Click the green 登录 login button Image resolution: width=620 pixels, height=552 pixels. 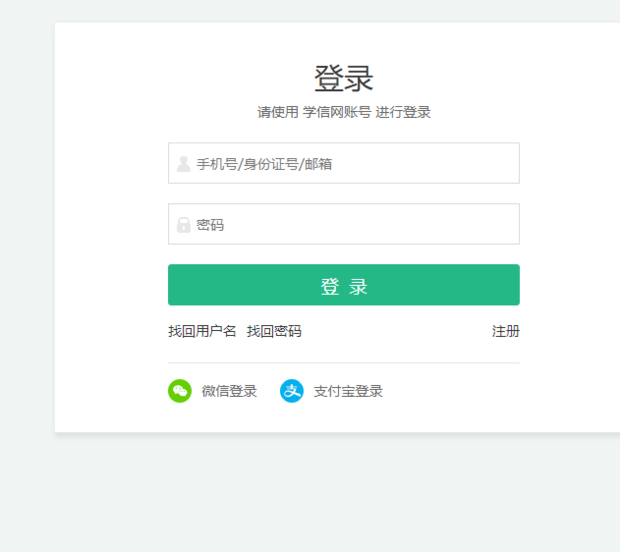pyautogui.click(x=344, y=285)
